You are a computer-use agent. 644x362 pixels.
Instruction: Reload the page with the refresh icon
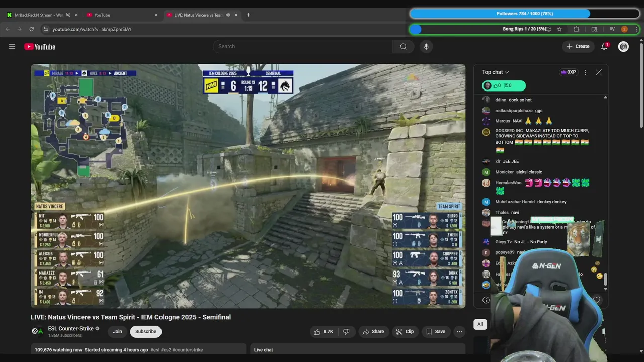(31, 29)
